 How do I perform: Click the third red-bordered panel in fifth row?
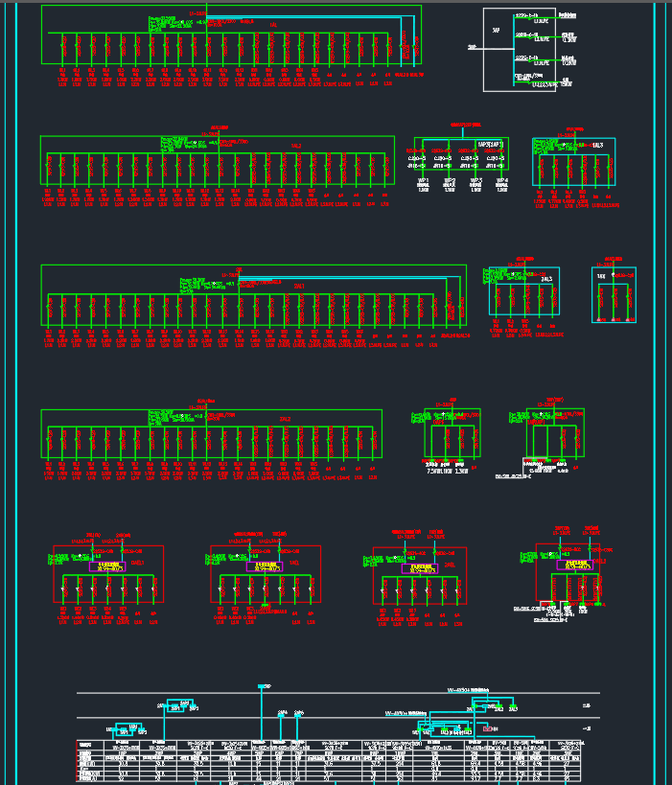[419, 575]
